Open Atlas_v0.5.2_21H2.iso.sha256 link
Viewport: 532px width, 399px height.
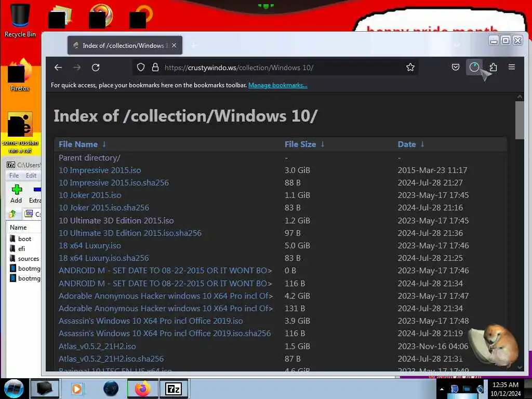click(111, 359)
